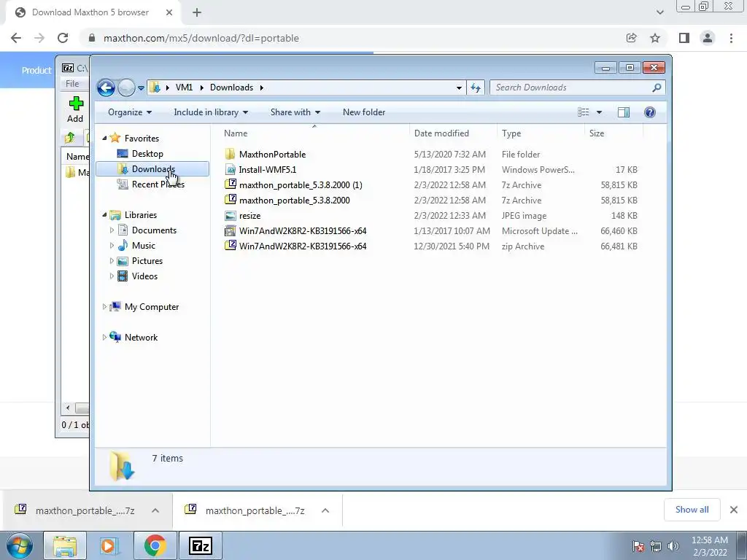Click VM1 in the address breadcrumb
This screenshot has height=560, width=747.
pos(184,87)
